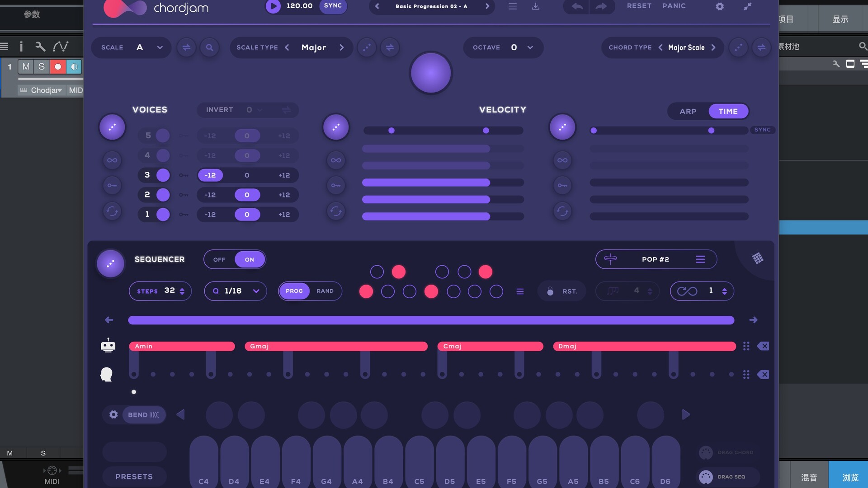Screen dimensions: 868x488
Task: Toggle the SYNC tempo button
Action: [333, 6]
